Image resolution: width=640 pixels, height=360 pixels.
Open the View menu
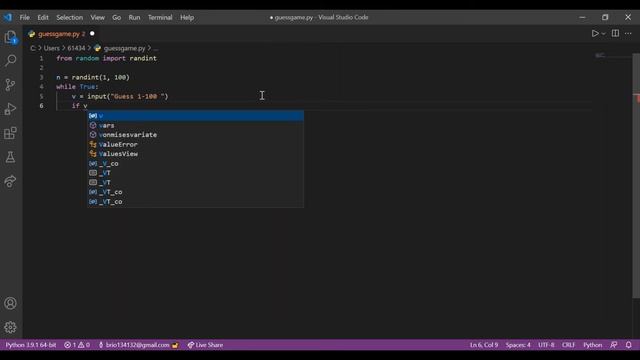(98, 18)
